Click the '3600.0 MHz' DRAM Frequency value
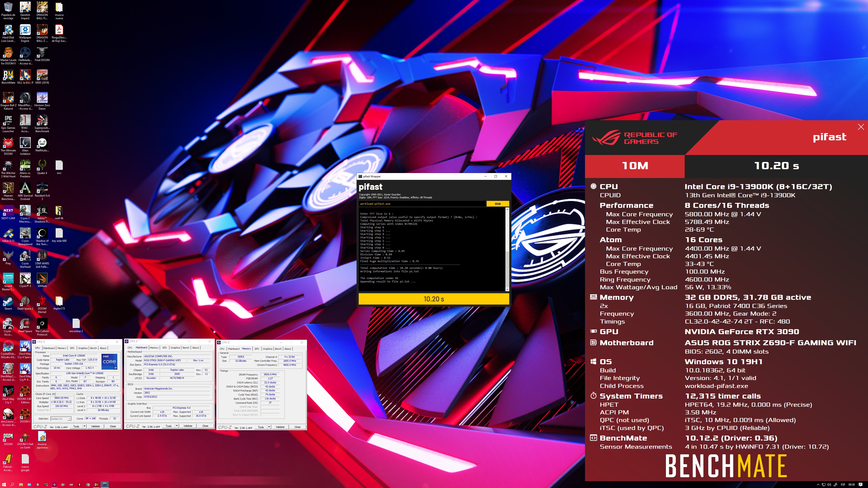The width and height of the screenshot is (868, 488). 270,374
